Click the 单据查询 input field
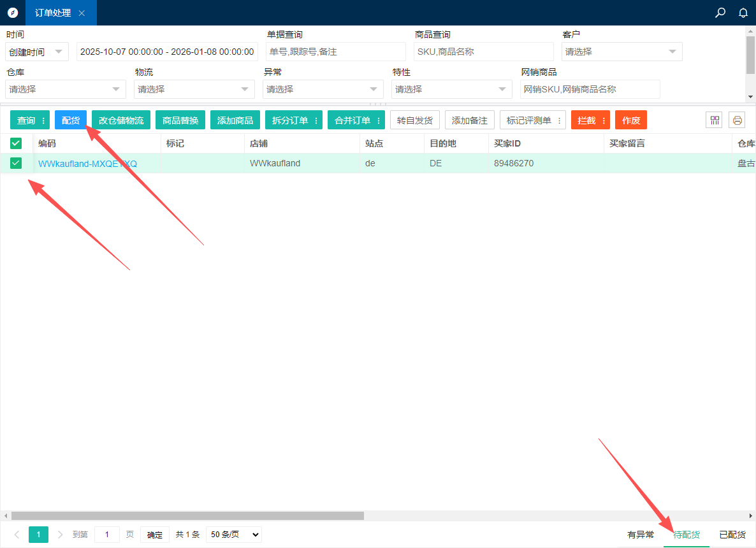The height and width of the screenshot is (548, 756). pos(336,52)
